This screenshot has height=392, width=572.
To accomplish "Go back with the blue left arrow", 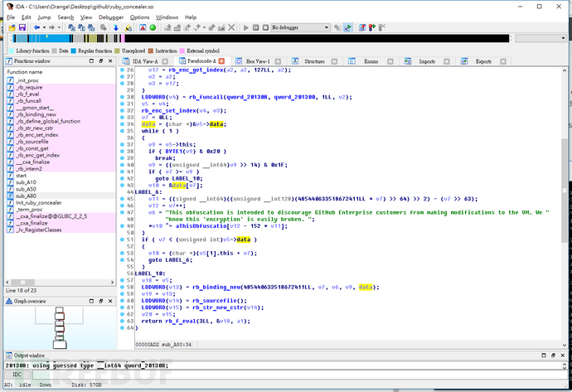I will 36,27.
